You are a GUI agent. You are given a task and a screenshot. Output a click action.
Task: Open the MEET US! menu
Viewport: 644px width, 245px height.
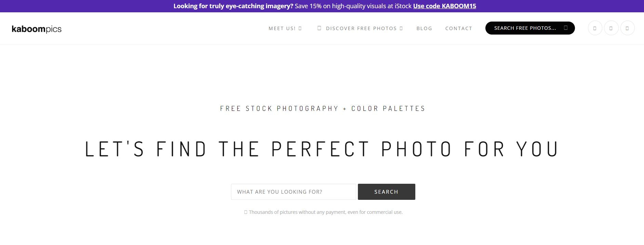click(x=282, y=28)
